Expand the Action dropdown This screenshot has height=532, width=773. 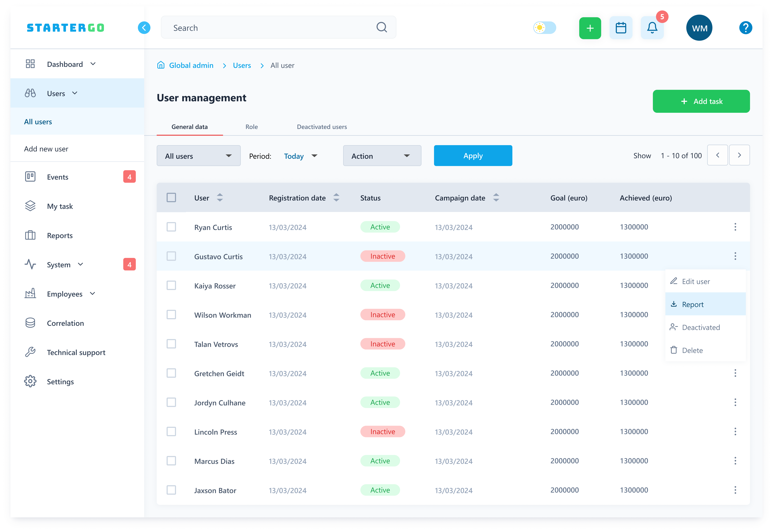382,156
